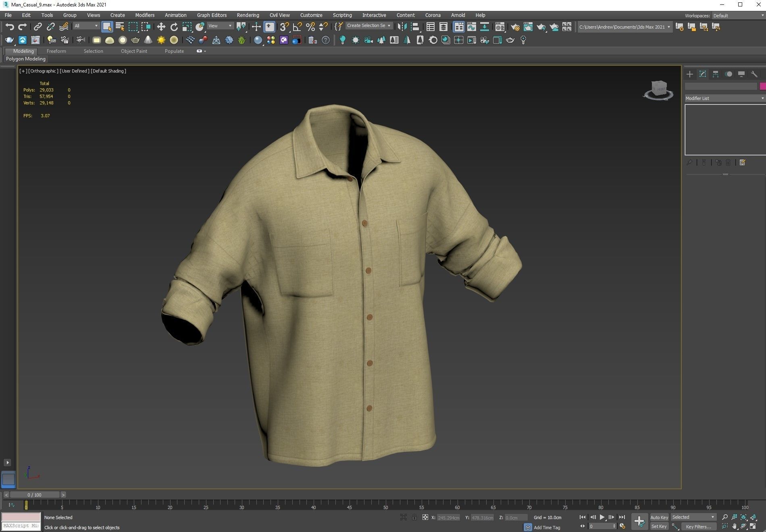The height and width of the screenshot is (532, 766).
Task: Click the Zoom Extents All icon
Action: pos(753,517)
